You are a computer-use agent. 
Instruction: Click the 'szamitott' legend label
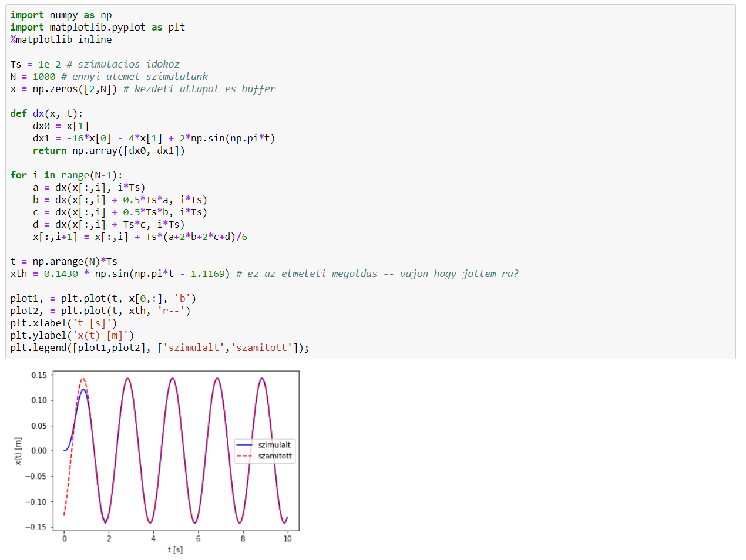[x=275, y=456]
